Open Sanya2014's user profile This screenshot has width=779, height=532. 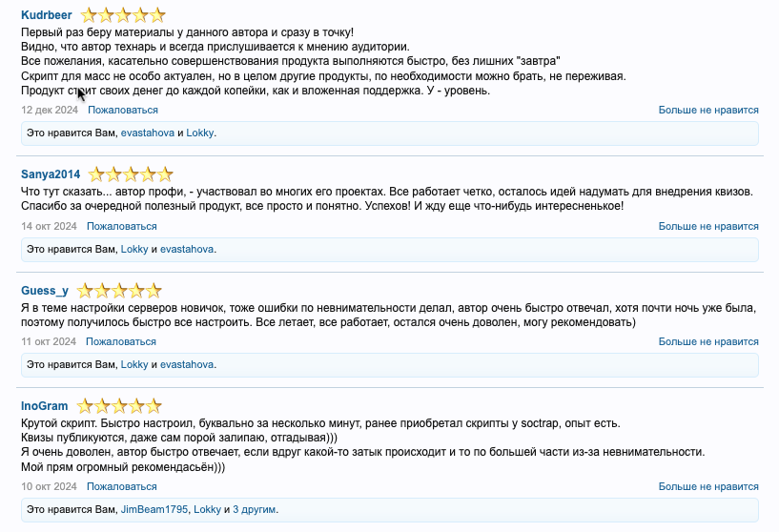(x=51, y=174)
